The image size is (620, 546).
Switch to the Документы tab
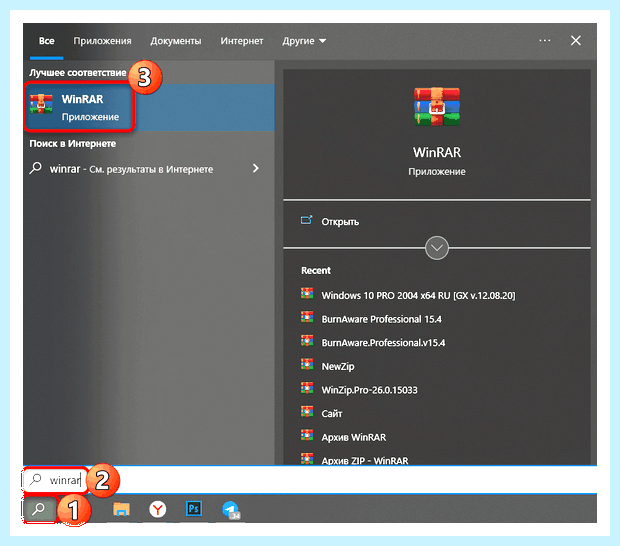click(x=176, y=41)
